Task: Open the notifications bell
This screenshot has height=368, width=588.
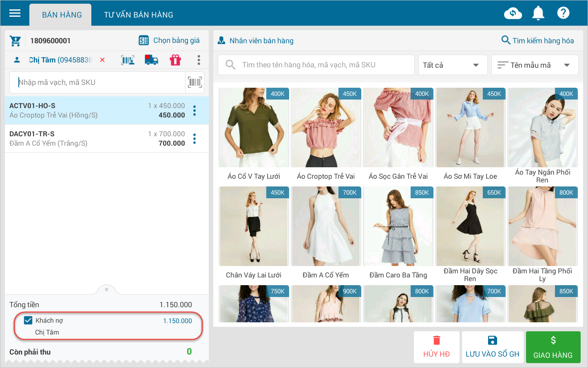Action: click(x=538, y=13)
